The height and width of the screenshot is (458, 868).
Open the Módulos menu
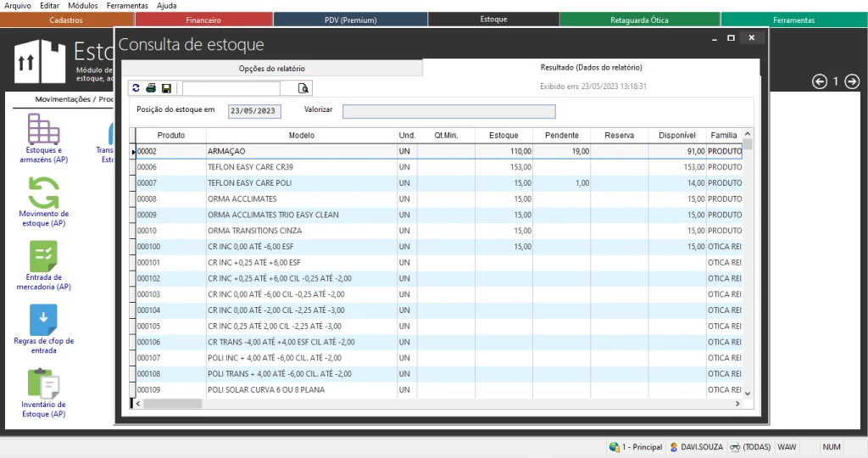click(82, 5)
